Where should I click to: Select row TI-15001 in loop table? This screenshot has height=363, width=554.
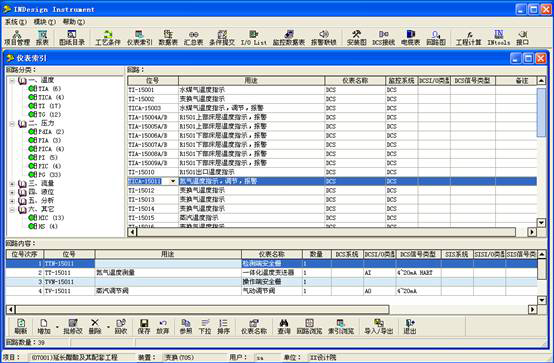(x=332, y=90)
